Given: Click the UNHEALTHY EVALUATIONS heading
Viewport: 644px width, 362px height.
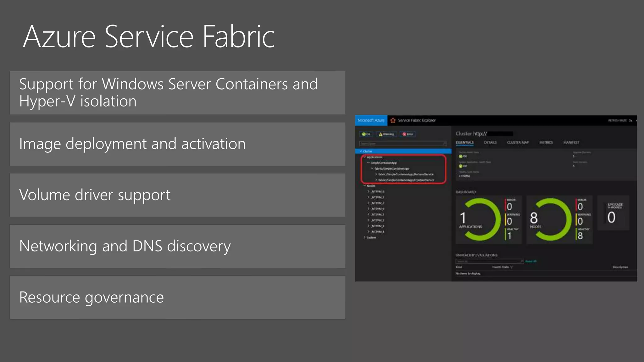Looking at the screenshot, I should click(x=476, y=255).
